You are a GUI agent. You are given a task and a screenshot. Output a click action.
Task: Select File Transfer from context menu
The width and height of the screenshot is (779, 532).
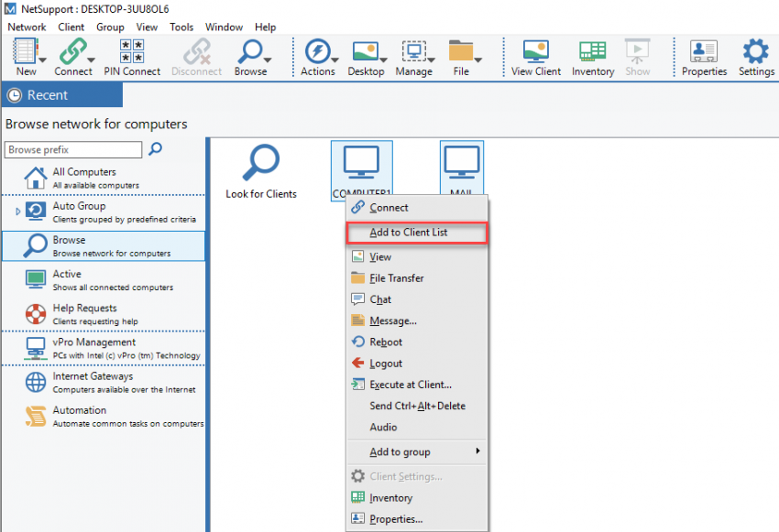396,278
